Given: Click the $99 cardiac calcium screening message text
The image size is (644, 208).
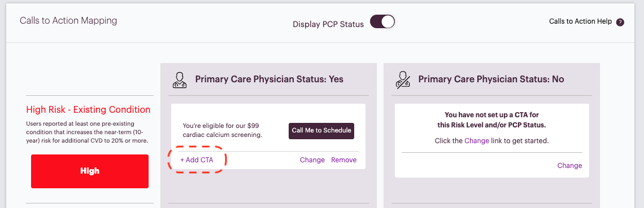Looking at the screenshot, I should (x=223, y=130).
